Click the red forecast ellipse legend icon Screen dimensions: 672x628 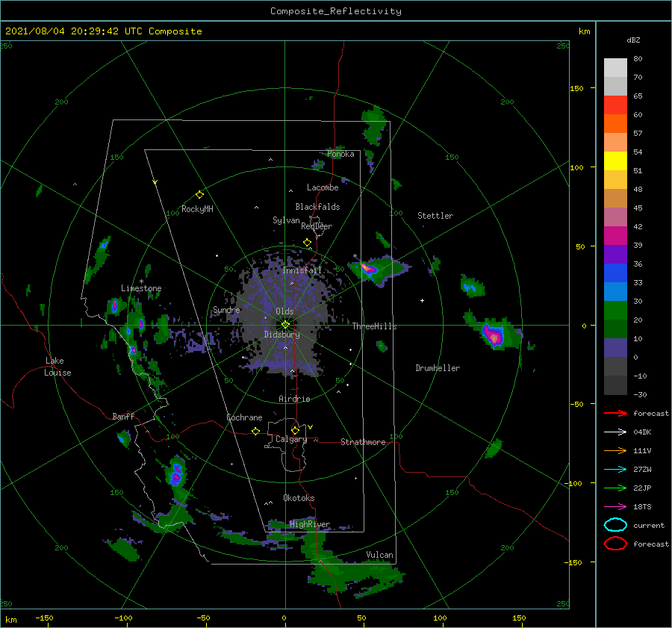point(615,544)
